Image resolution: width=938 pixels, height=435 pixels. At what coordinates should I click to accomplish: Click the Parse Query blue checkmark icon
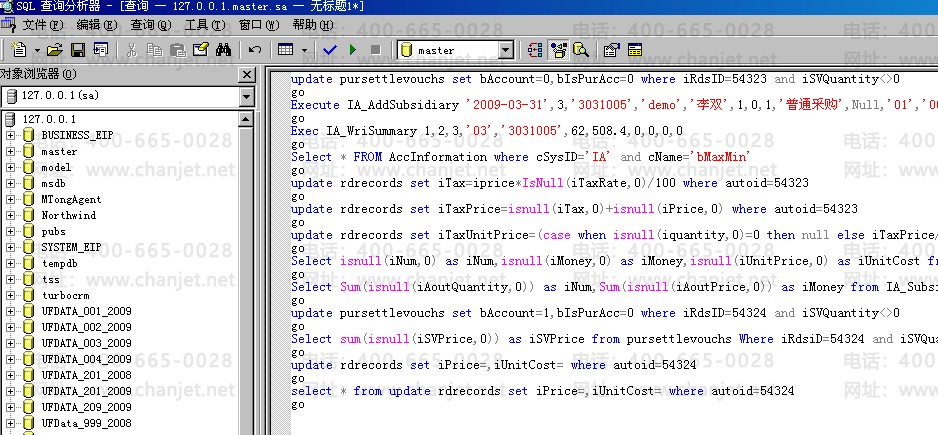[331, 49]
